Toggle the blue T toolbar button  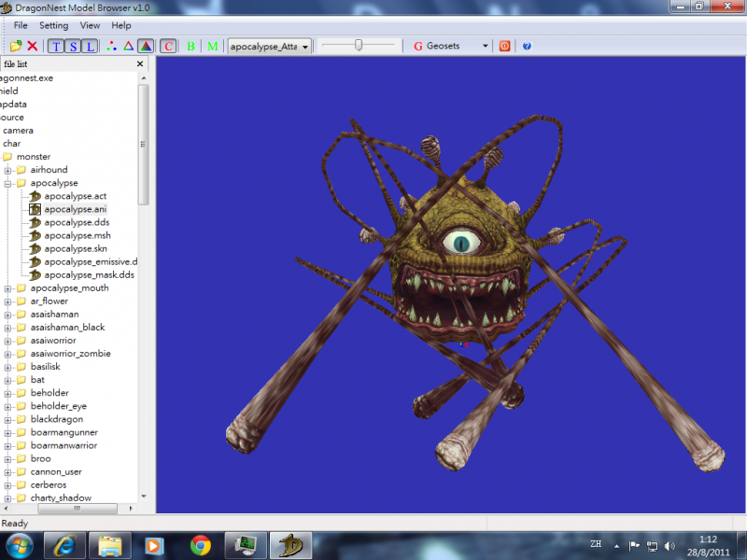[x=57, y=46]
